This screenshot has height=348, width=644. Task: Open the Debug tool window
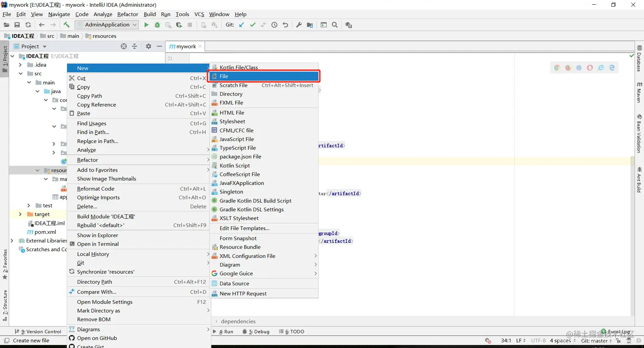click(x=256, y=332)
